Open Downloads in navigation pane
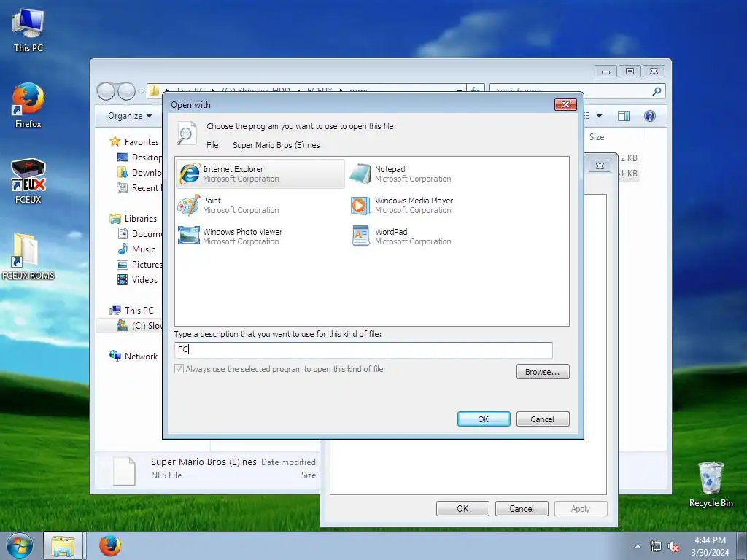 [140, 172]
